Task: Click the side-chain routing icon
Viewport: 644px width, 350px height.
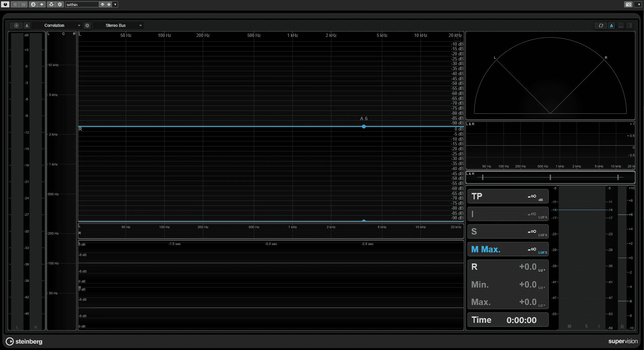Action: [x=51, y=4]
